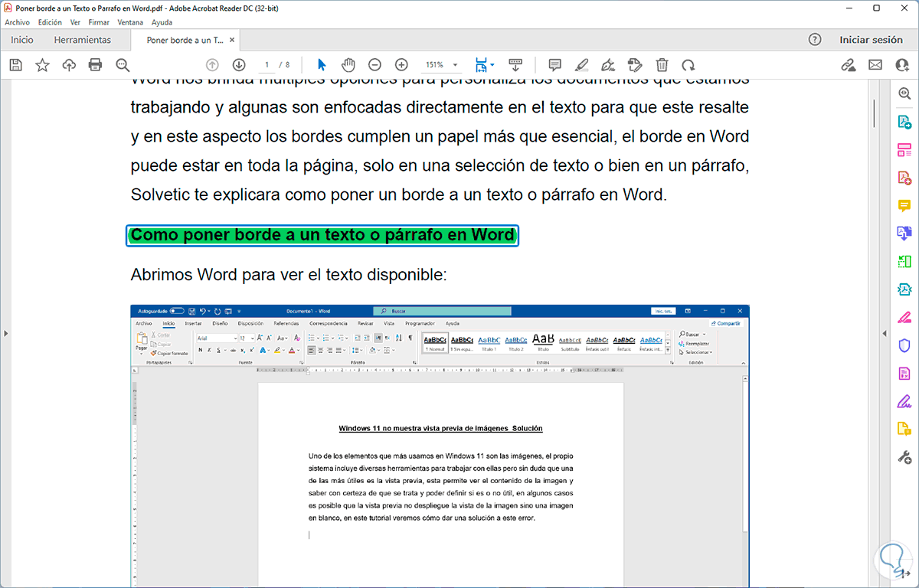The width and height of the screenshot is (919, 588).
Task: Expand the fit page options dropdown
Action: (x=492, y=65)
